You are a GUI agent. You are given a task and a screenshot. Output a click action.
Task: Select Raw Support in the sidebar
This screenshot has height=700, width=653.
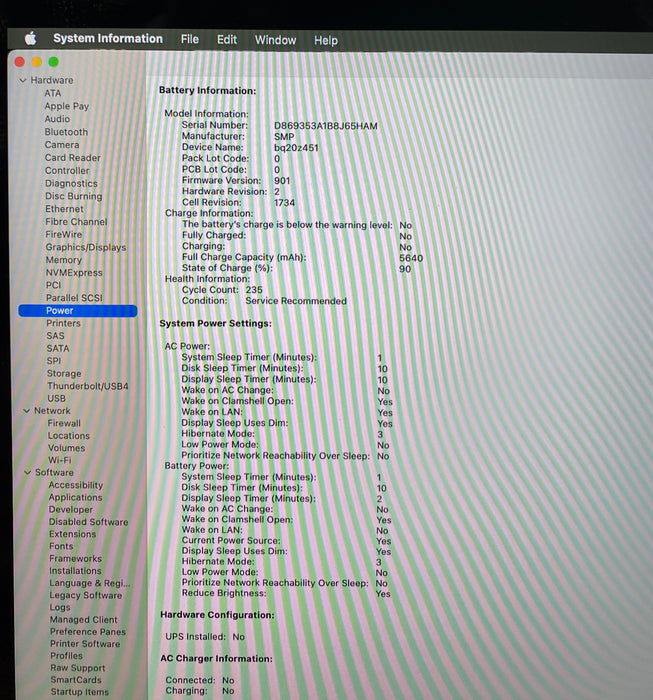(78, 668)
